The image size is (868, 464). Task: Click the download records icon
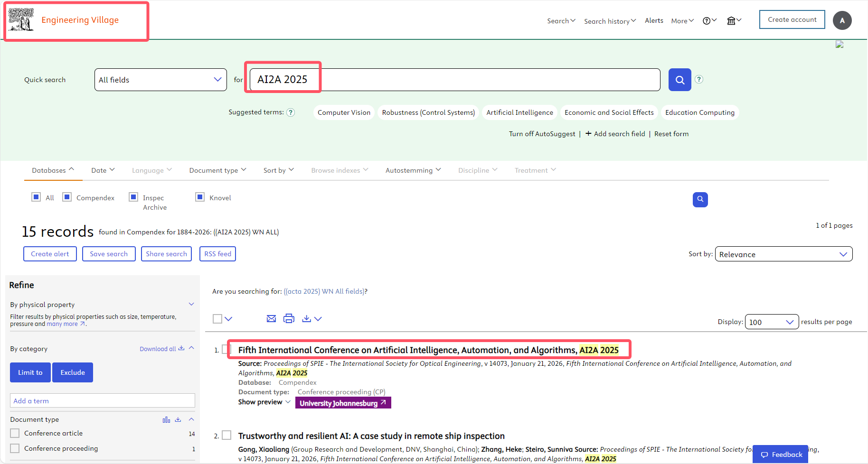click(x=307, y=319)
